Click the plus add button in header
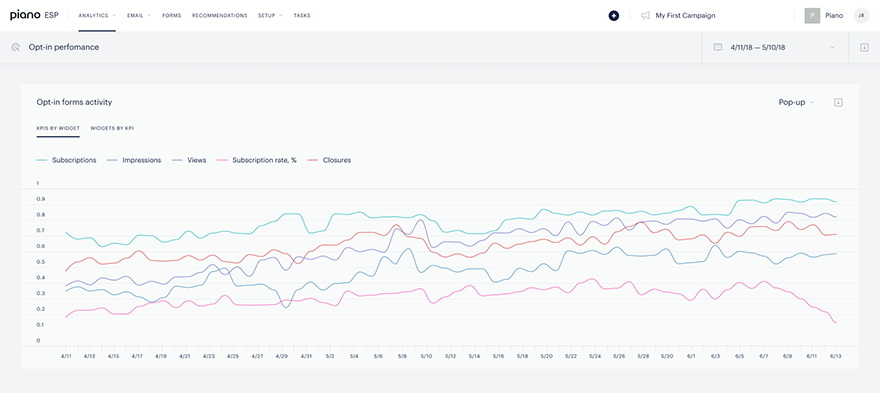The height and width of the screenshot is (393, 880). pyautogui.click(x=614, y=16)
